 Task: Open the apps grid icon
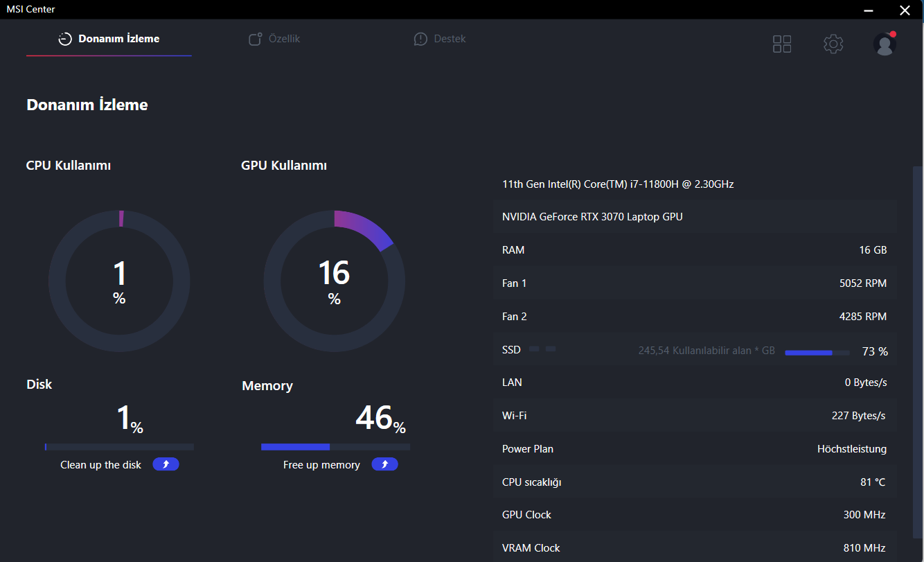point(782,44)
